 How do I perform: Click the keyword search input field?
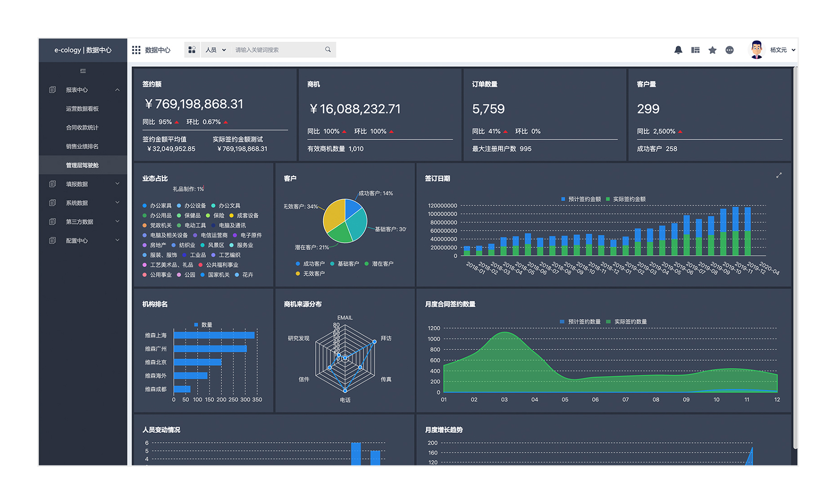coord(276,50)
